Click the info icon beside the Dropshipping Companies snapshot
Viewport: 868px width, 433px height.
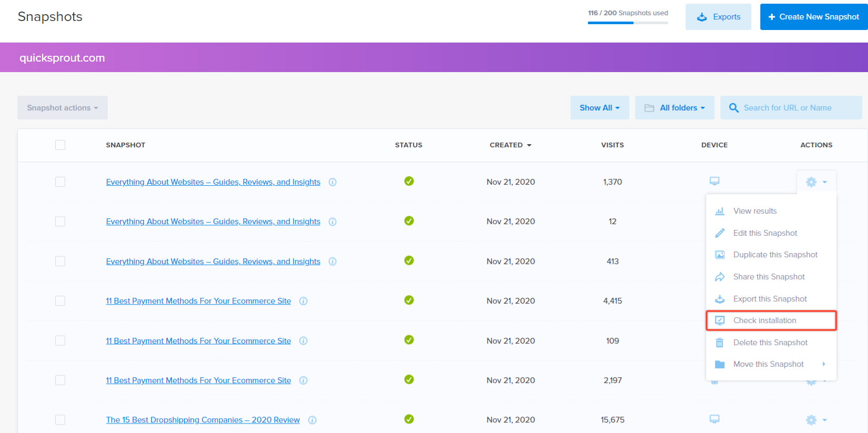click(x=312, y=420)
